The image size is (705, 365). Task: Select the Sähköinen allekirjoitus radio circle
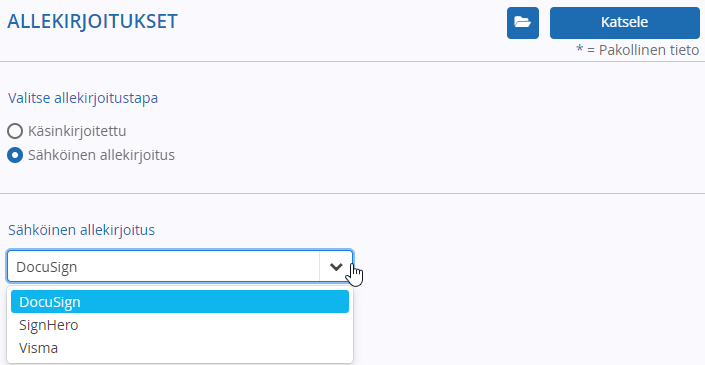click(15, 155)
